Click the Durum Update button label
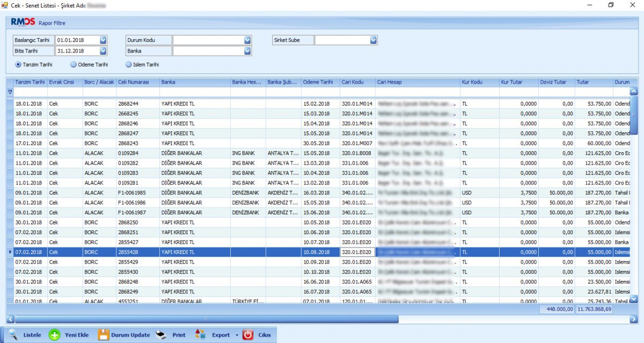 pyautogui.click(x=131, y=335)
